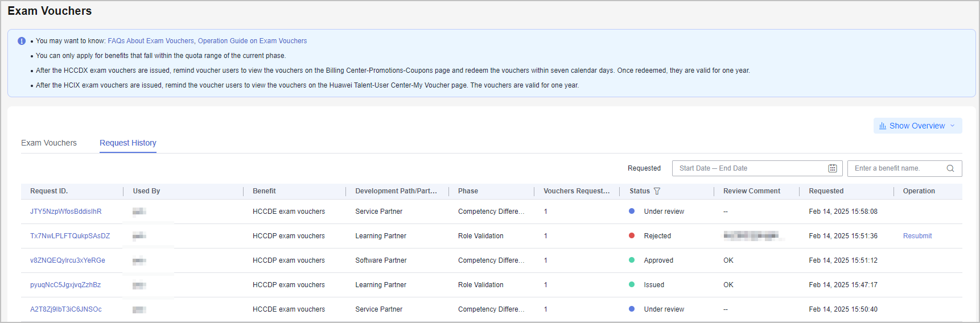Viewport: 980px width, 323px height.
Task: Click the Requested label beside the date filter
Action: [x=644, y=168]
